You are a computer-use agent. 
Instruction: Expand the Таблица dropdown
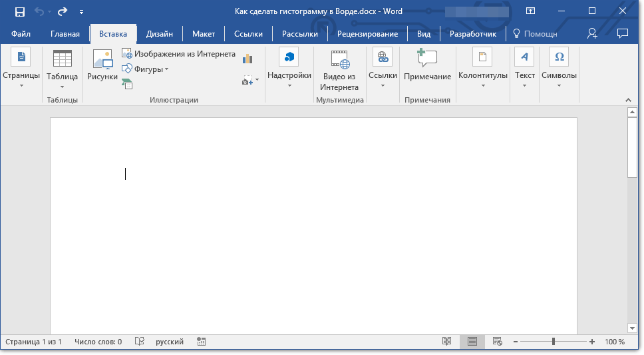62,86
